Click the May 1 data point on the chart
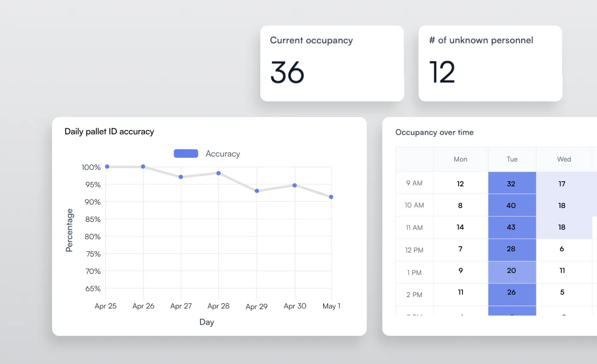The height and width of the screenshot is (364, 597). tap(332, 197)
